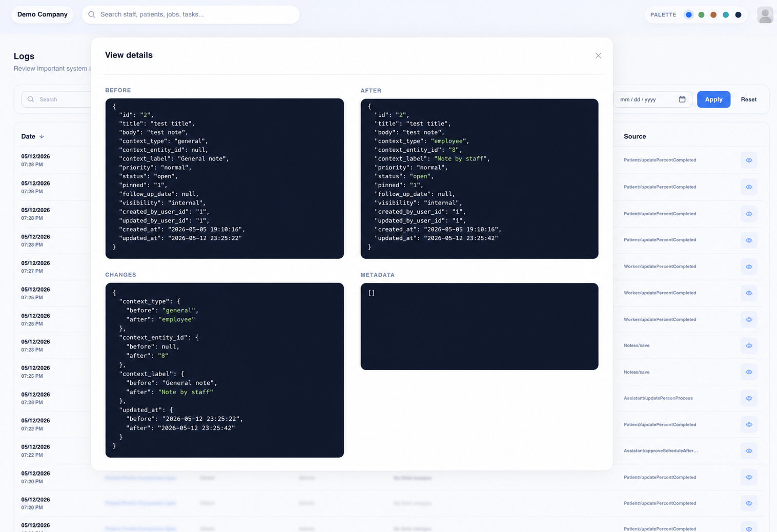The image size is (777, 532).
Task: Click "after": "employee" in Changes panel
Action: pyautogui.click(x=160, y=319)
